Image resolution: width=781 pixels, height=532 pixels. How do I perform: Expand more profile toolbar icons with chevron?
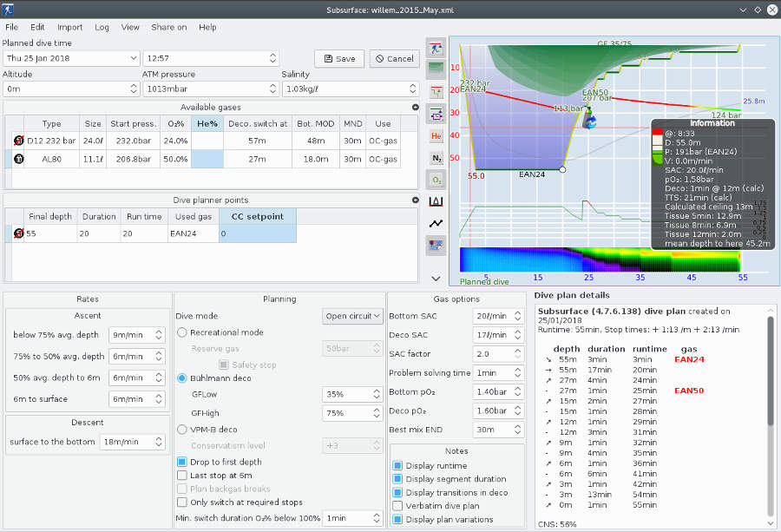436,278
